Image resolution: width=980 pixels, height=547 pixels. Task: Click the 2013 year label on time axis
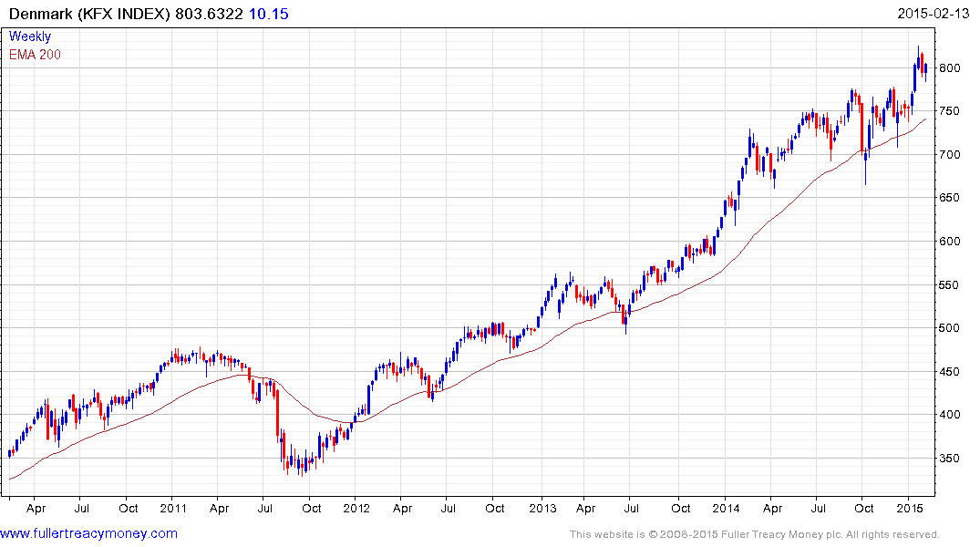[542, 508]
